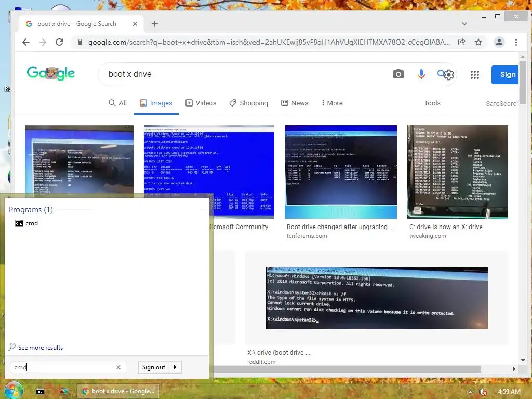Switch to the Shopping tab
This screenshot has height=399, width=532.
tap(249, 103)
